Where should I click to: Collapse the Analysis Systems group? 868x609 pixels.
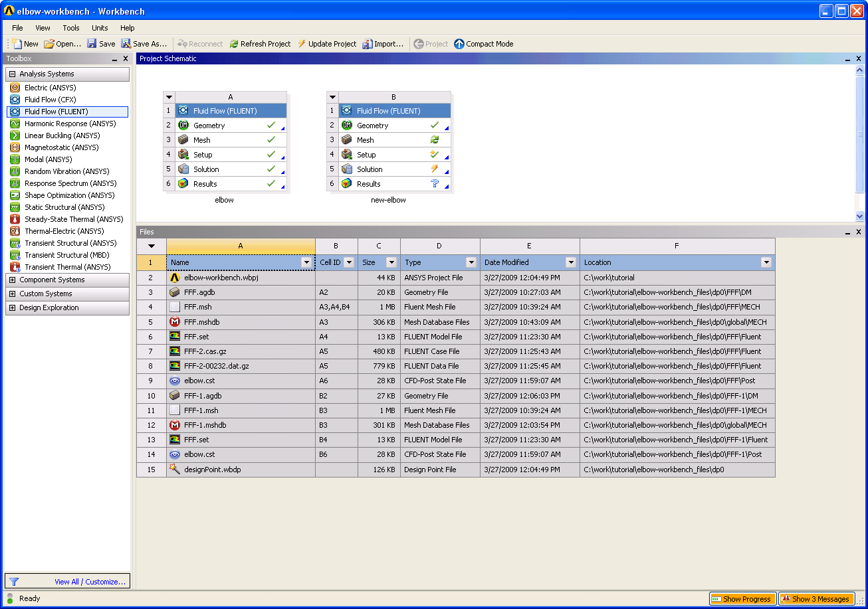[12, 74]
